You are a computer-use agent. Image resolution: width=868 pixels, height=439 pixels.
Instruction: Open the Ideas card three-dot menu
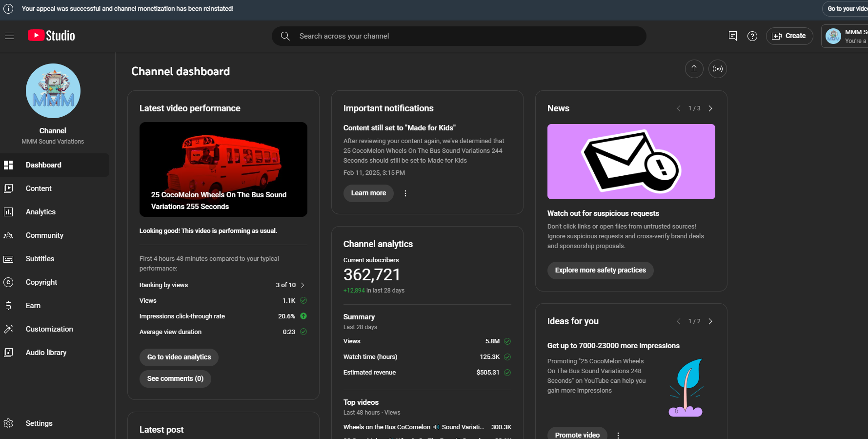click(618, 435)
